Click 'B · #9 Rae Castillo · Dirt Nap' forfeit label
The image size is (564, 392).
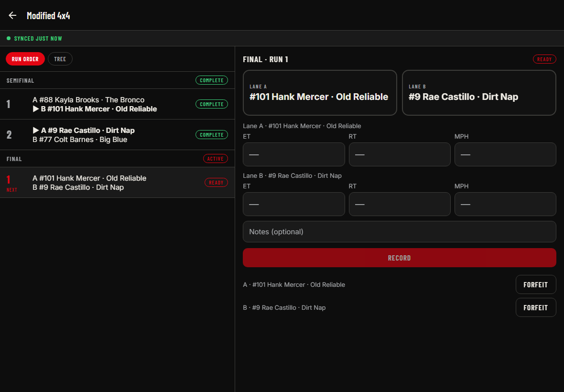click(x=284, y=307)
